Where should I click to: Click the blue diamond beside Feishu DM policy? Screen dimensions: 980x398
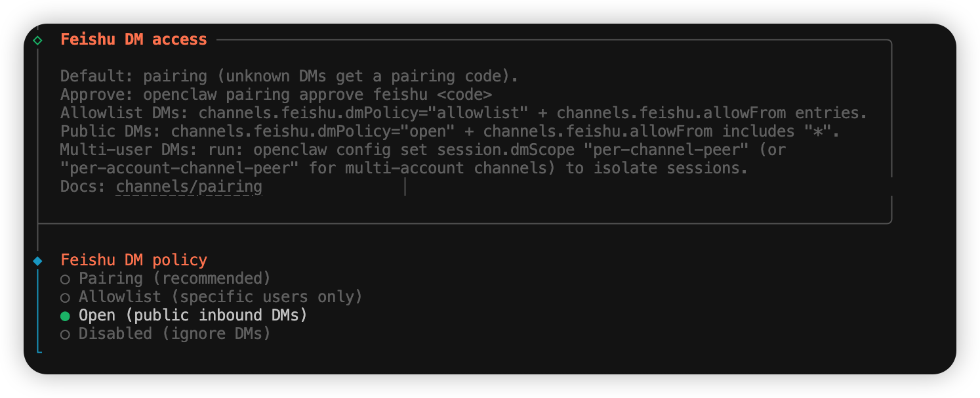(x=37, y=261)
